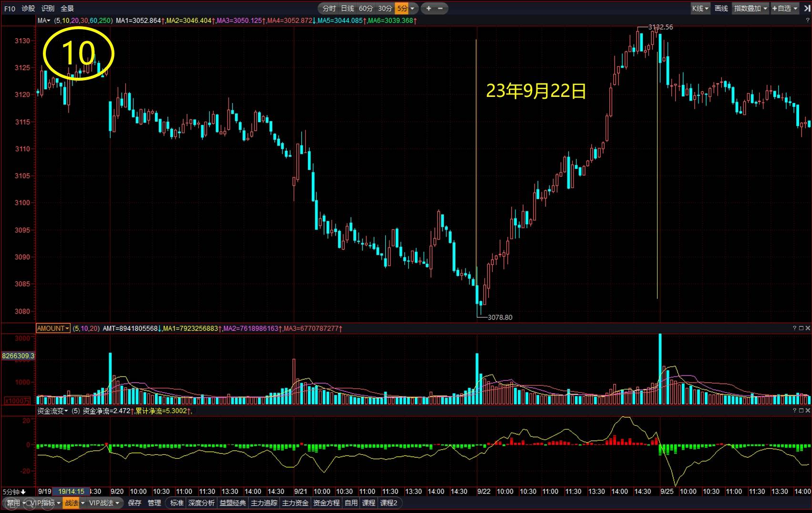This screenshot has width=812, height=513.
Task: Switch to the 自用 template tab
Action: tap(351, 503)
